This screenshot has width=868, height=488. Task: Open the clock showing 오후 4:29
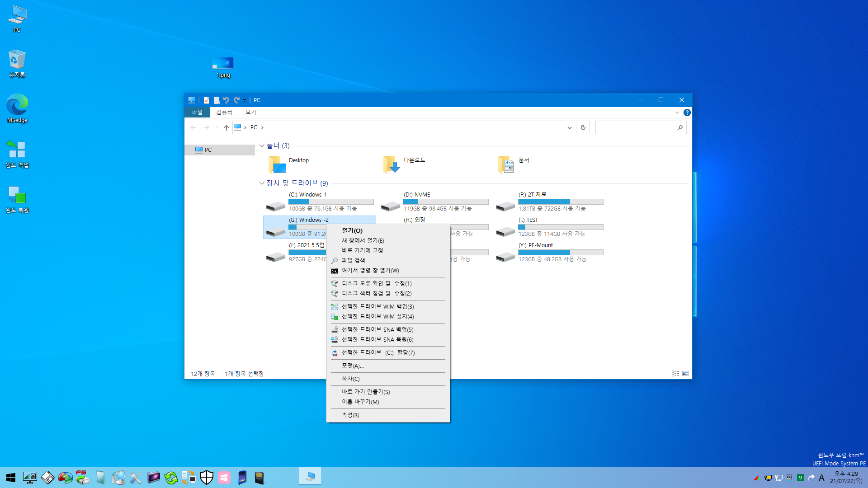point(846,478)
